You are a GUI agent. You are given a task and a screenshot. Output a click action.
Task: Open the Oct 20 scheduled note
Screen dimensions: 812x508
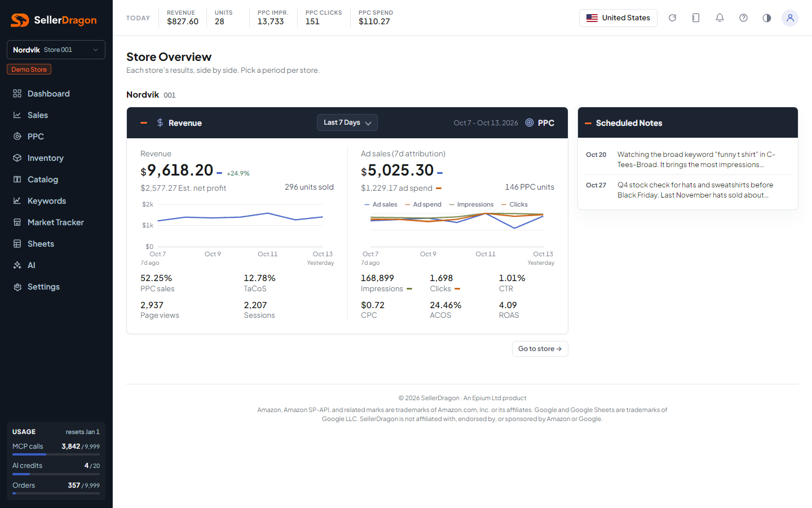point(688,159)
